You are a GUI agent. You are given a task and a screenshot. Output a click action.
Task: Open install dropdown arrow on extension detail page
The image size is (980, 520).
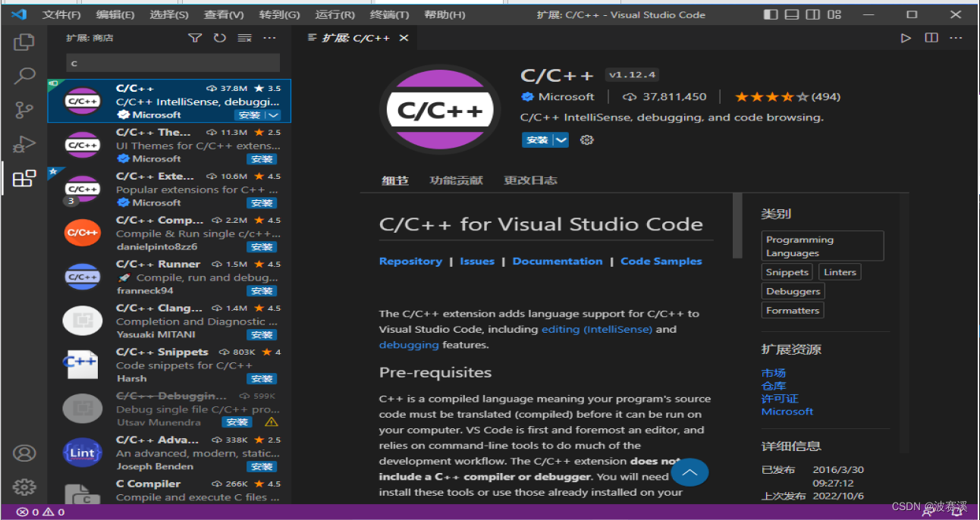(561, 140)
